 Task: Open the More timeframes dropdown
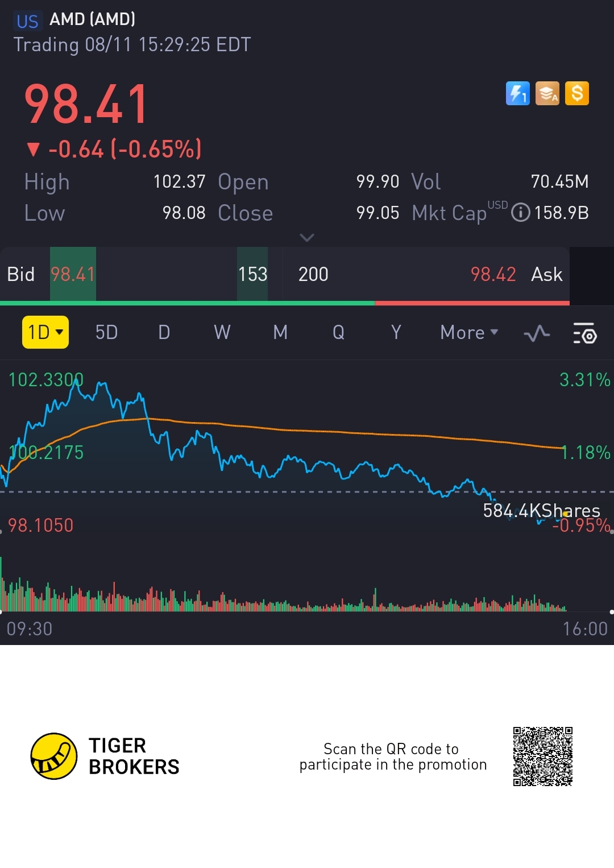(469, 332)
